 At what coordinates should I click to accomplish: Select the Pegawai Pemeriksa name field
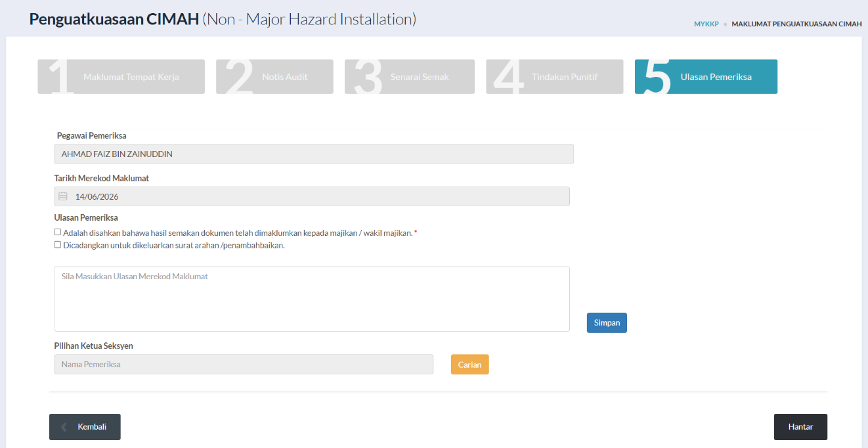click(314, 154)
